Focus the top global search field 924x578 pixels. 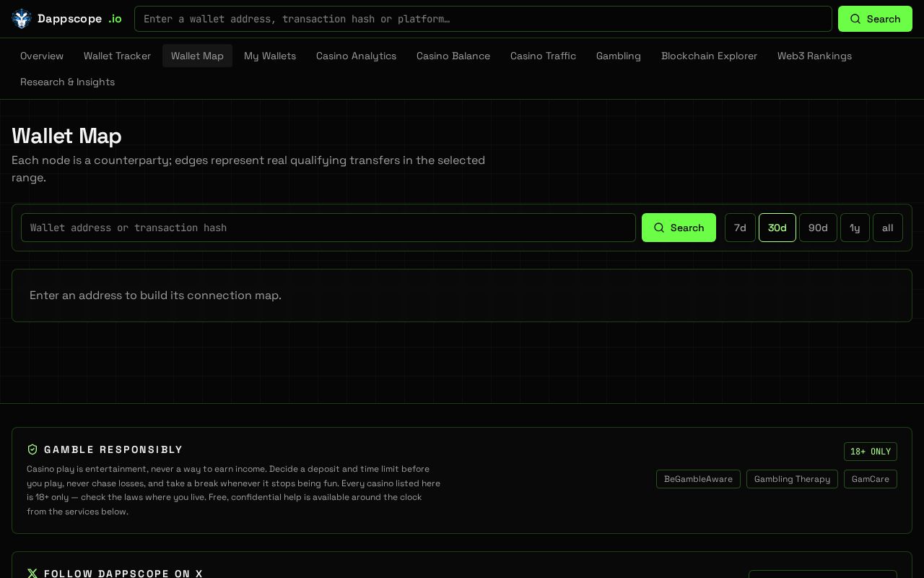pos(483,19)
